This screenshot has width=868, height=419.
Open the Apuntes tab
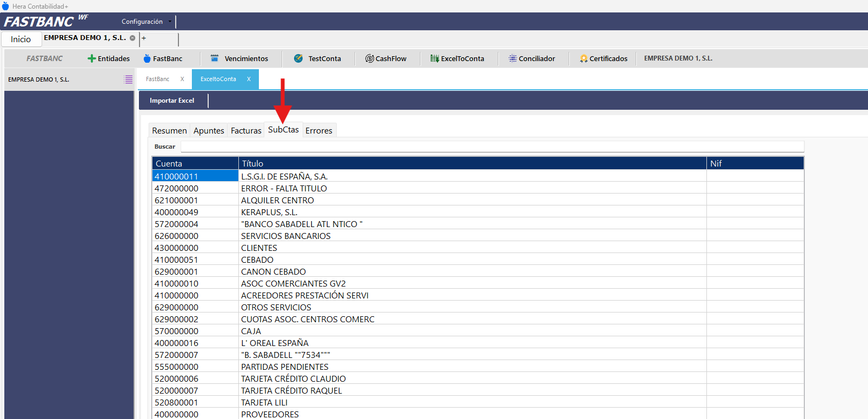(x=209, y=130)
